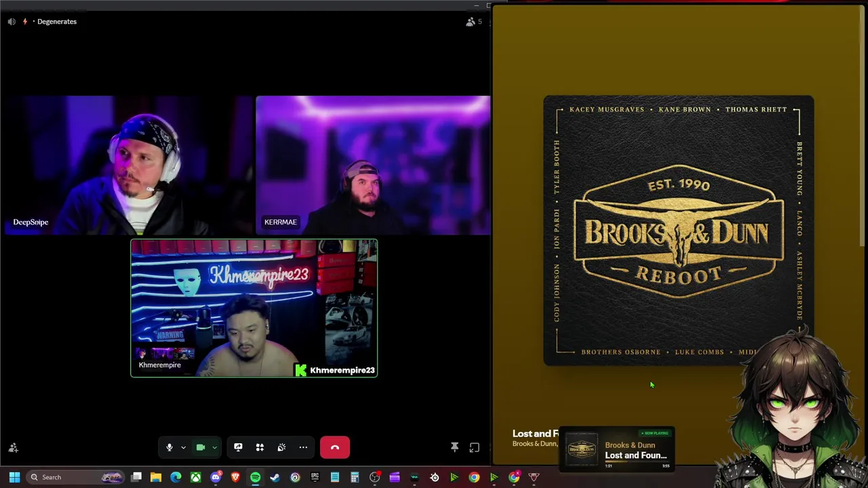
Task: Open Windows Start menu
Action: point(14,477)
